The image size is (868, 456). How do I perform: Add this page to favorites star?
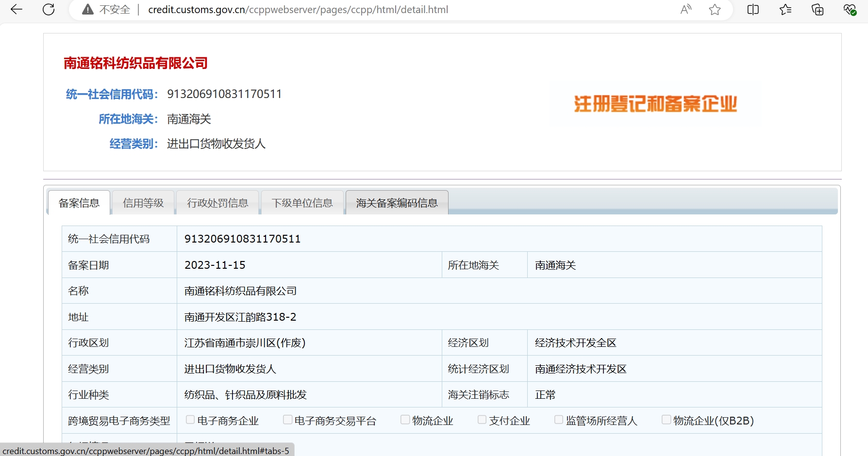(x=715, y=10)
